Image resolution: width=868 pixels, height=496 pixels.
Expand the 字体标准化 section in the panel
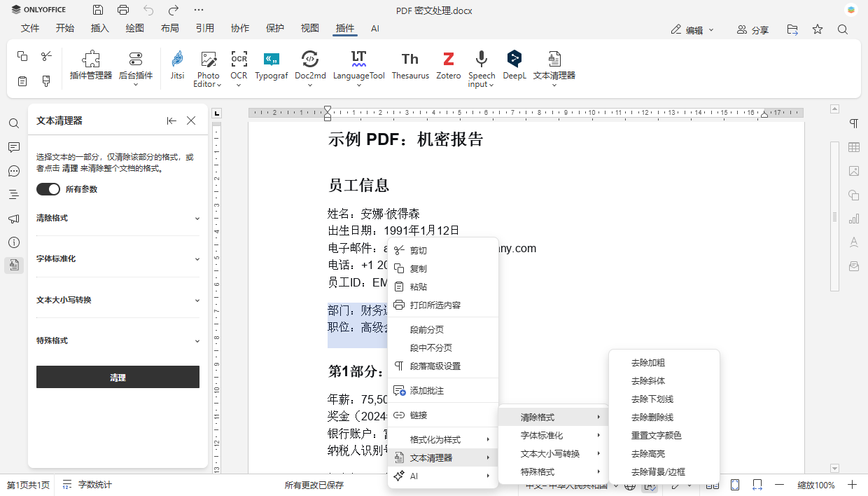click(118, 258)
